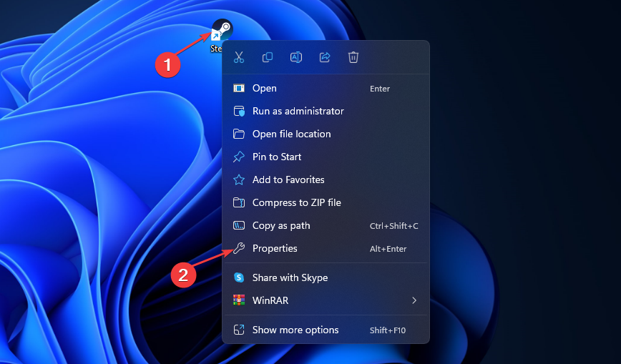Select Copy as path
The width and height of the screenshot is (621, 364).
click(326, 226)
